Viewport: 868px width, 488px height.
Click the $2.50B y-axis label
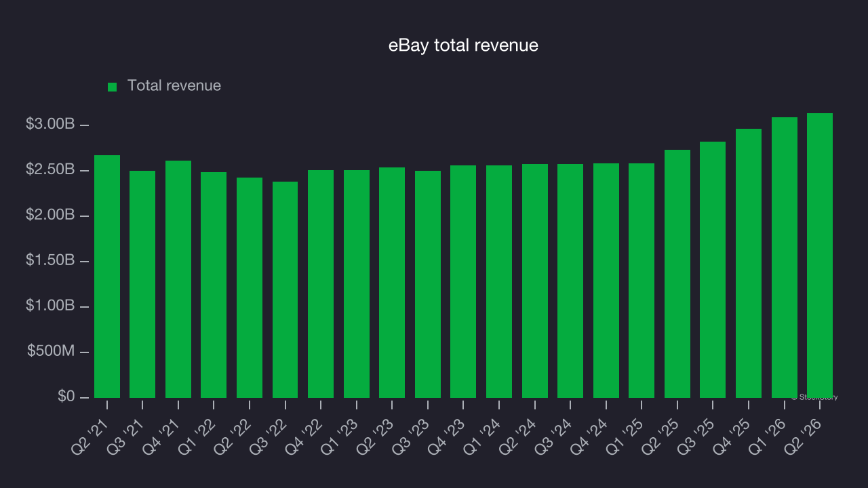pyautogui.click(x=50, y=169)
